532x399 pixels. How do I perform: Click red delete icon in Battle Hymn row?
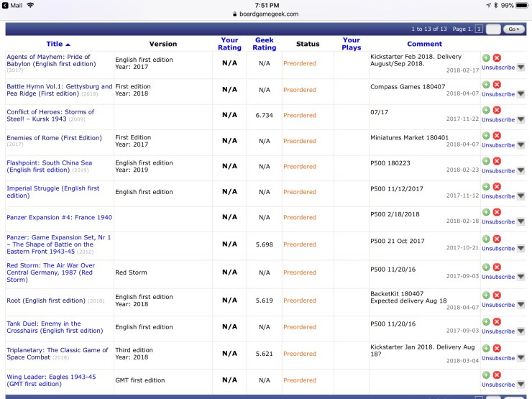click(x=497, y=85)
